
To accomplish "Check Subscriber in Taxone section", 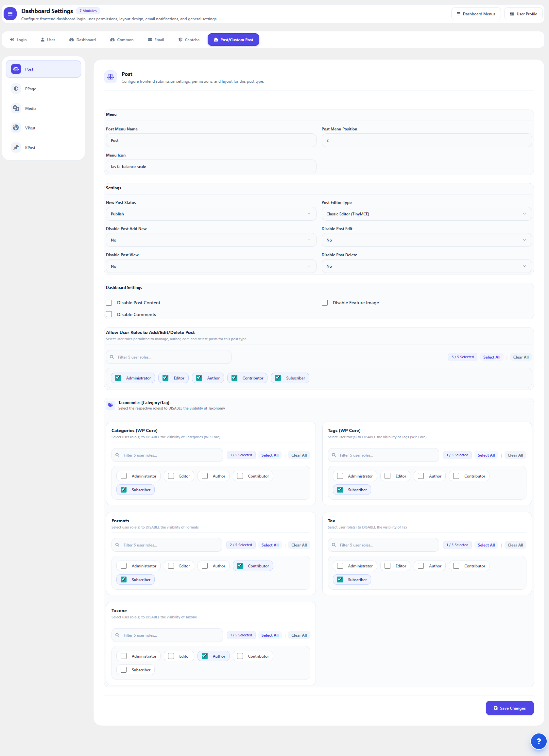I will point(124,670).
